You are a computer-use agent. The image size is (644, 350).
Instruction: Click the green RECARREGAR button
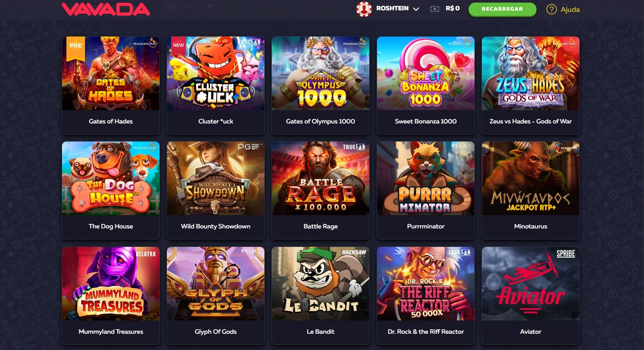tap(502, 9)
